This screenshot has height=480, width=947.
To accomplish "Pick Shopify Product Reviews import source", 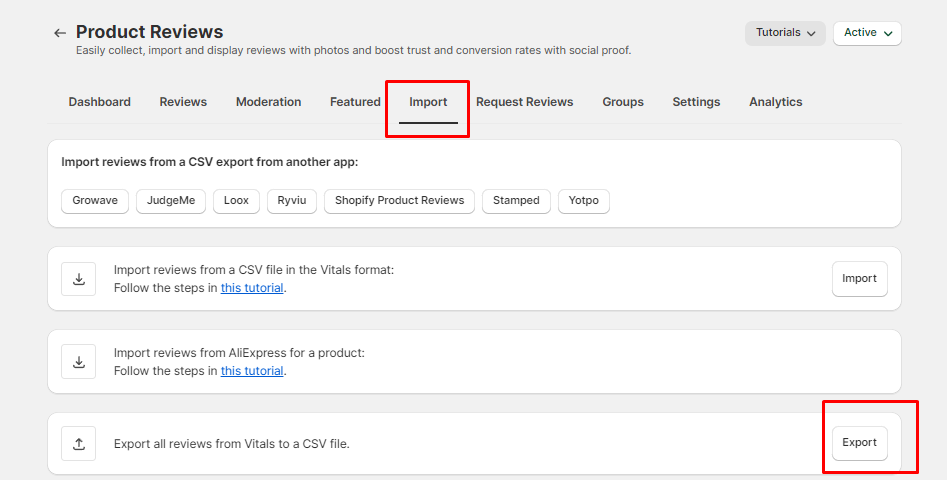I will 399,201.
